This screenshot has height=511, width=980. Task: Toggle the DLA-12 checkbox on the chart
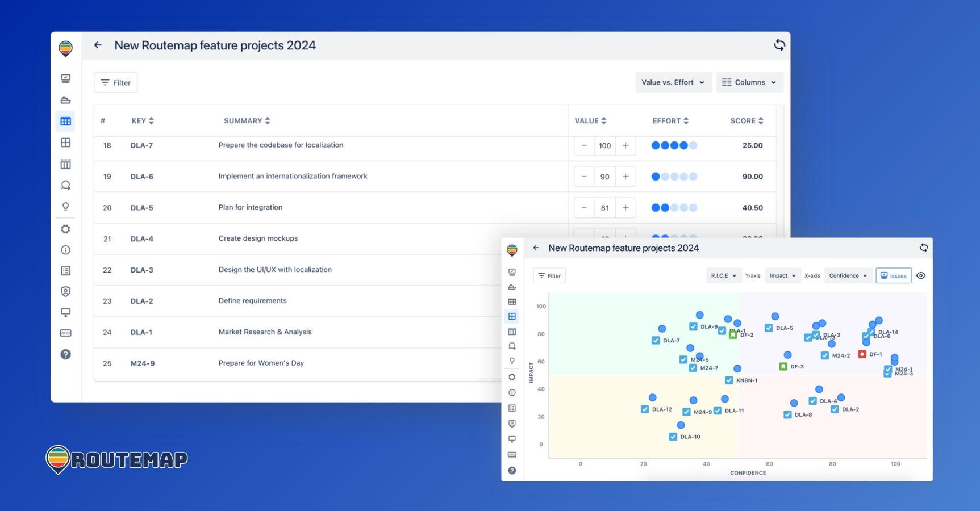(x=645, y=409)
